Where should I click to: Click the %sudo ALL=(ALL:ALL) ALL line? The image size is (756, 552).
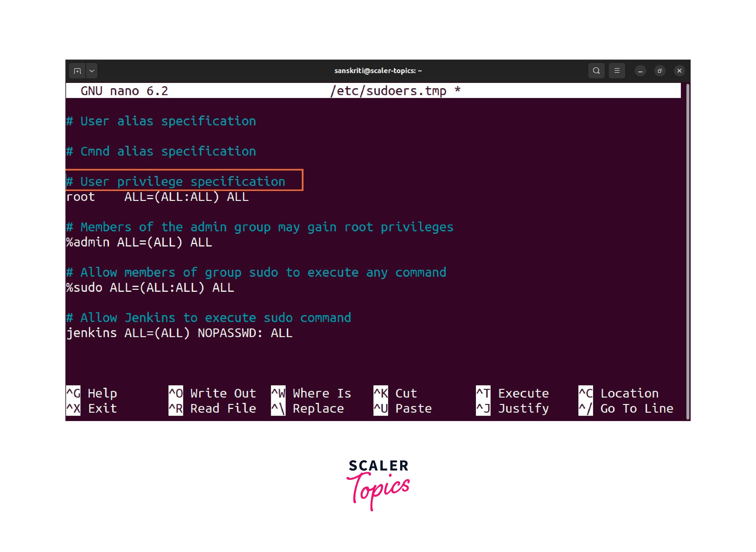click(x=150, y=288)
